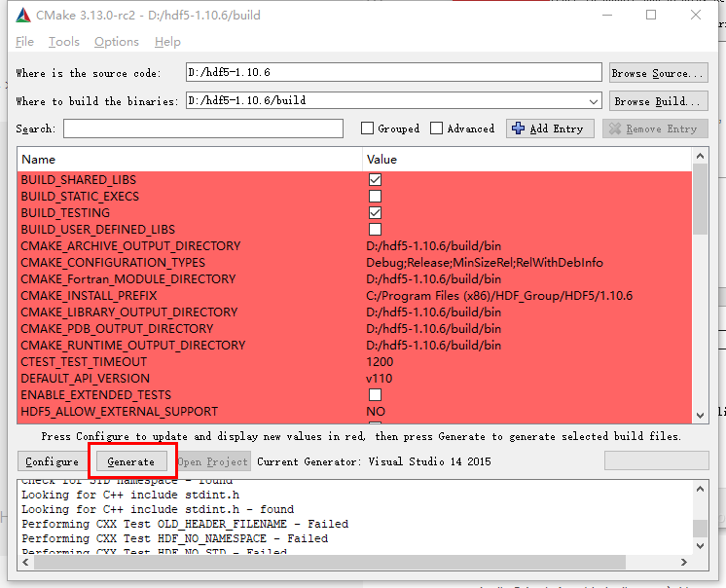The image size is (726, 588).
Task: Maximize the CMake window
Action: tap(651, 15)
